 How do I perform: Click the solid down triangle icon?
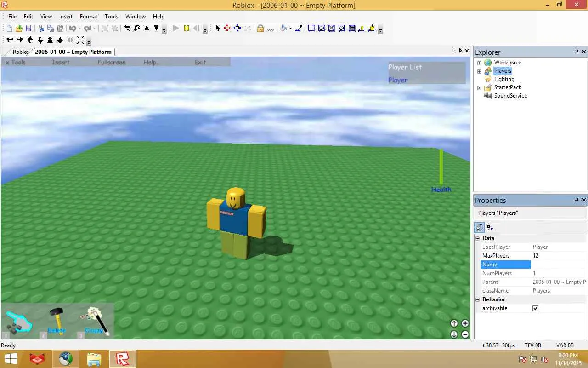pyautogui.click(x=157, y=28)
